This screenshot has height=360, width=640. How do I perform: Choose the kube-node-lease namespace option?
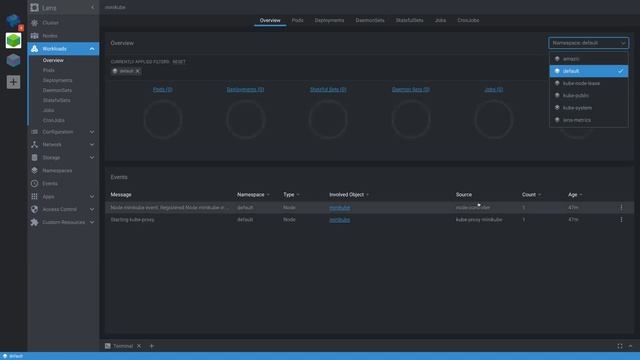click(x=589, y=83)
